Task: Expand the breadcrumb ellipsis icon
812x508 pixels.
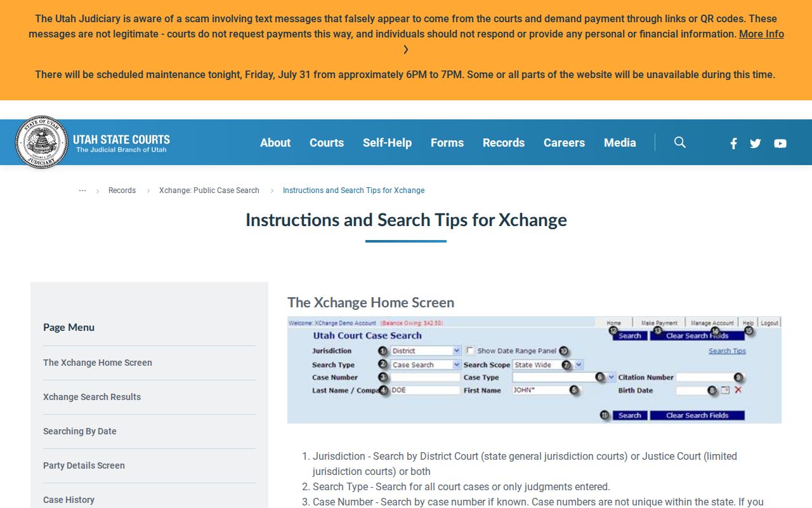Action: tap(82, 190)
